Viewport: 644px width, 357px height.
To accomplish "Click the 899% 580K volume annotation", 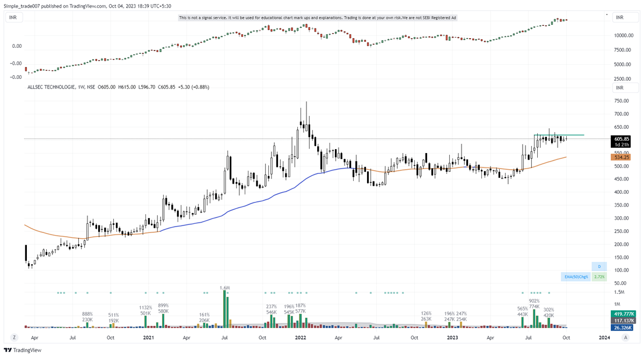I will (x=163, y=308).
